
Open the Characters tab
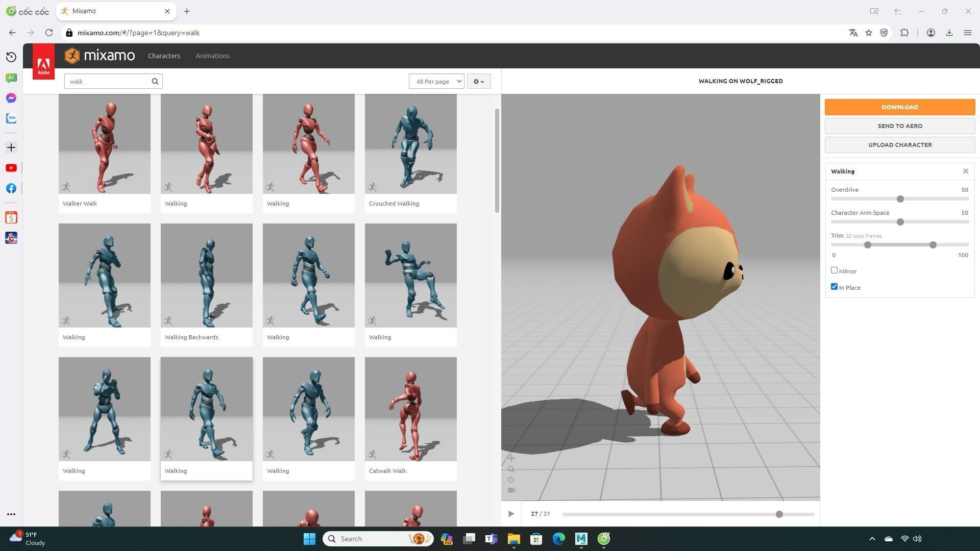tap(164, 56)
